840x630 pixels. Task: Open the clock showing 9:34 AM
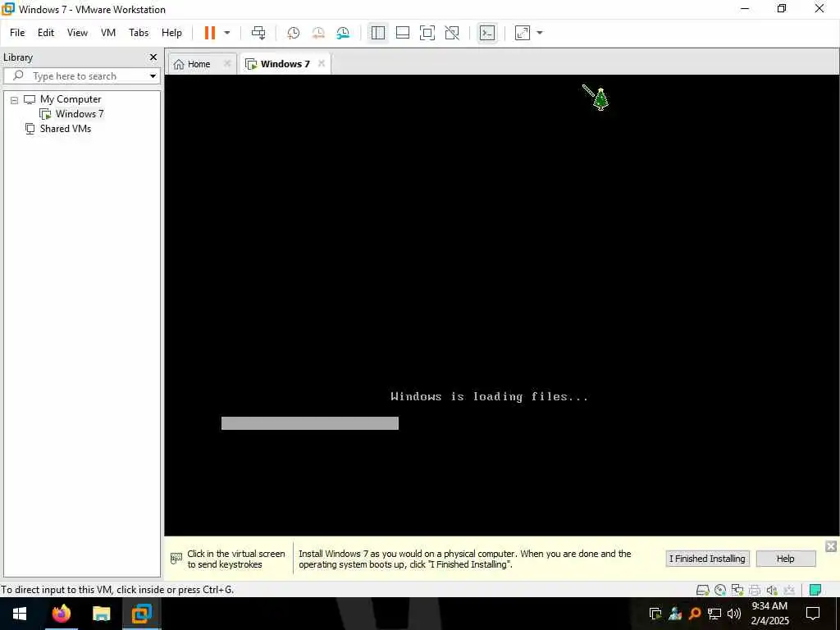click(x=769, y=614)
